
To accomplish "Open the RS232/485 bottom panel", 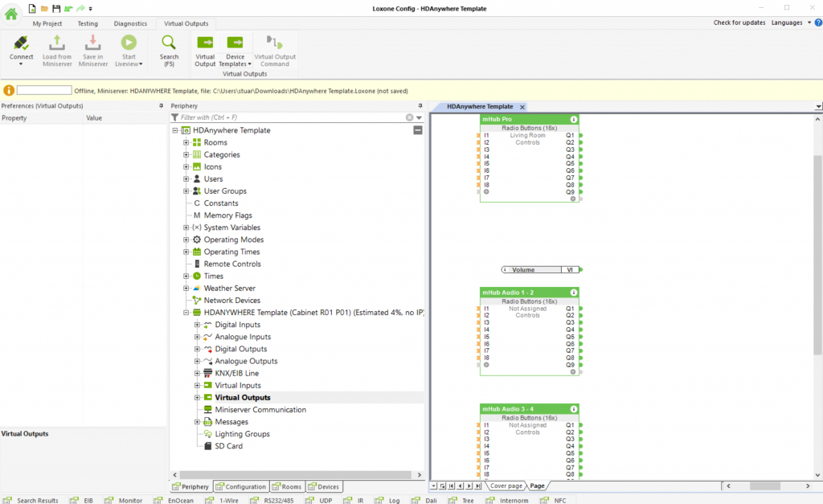I will [x=272, y=500].
